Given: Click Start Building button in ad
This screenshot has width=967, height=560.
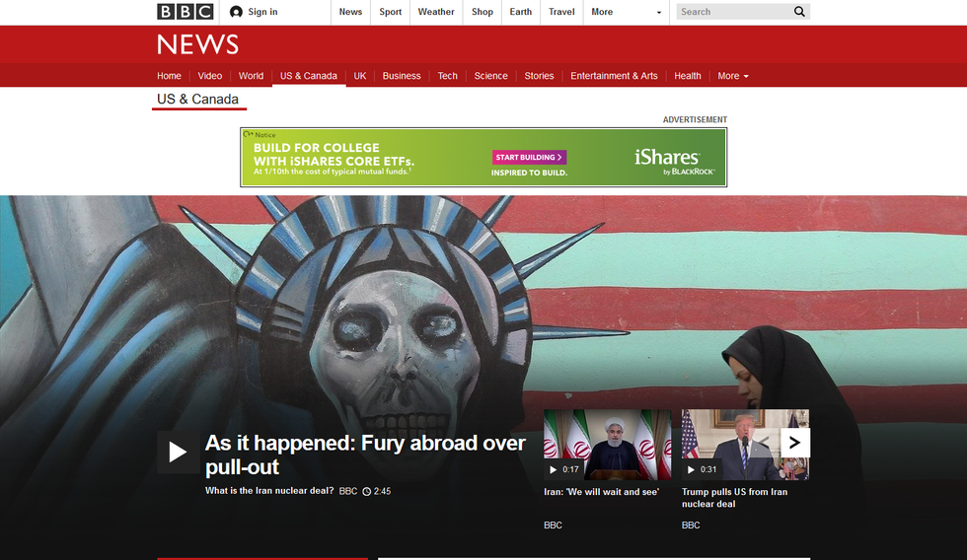Looking at the screenshot, I should (x=529, y=157).
